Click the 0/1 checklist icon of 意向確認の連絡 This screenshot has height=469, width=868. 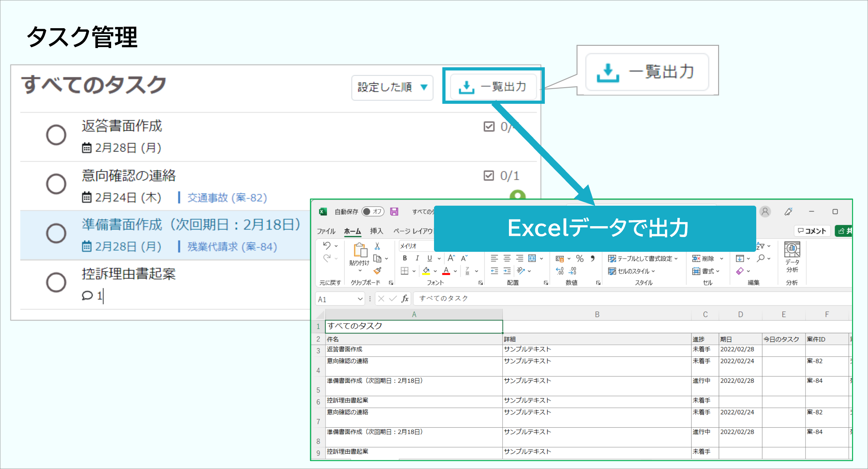tap(489, 176)
